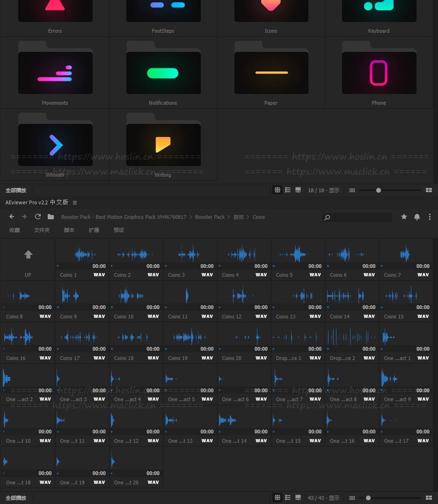Open the bell notifications icon

coord(417,217)
